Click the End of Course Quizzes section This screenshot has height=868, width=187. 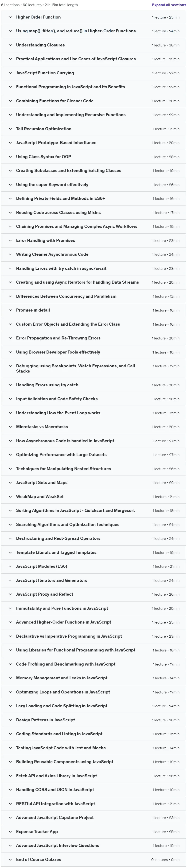coord(93,860)
